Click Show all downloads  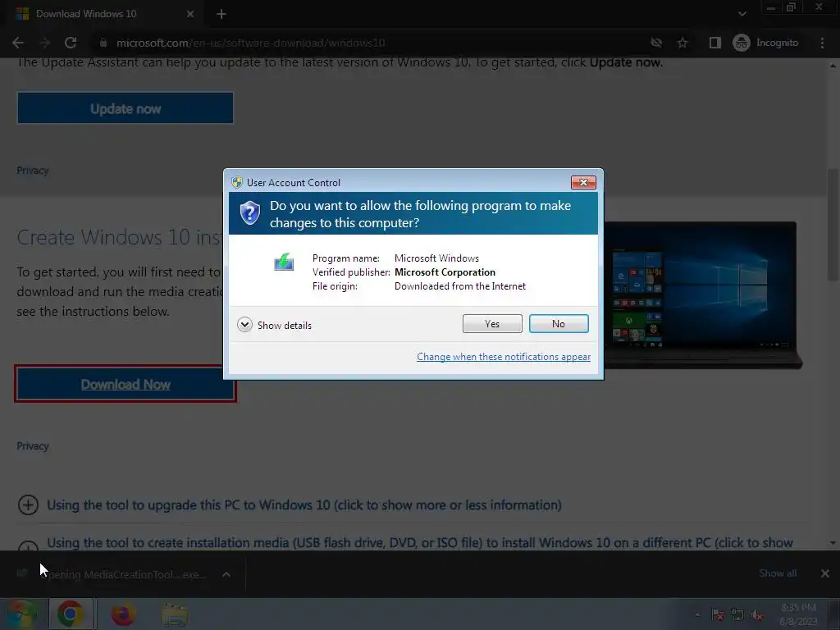[x=778, y=573]
